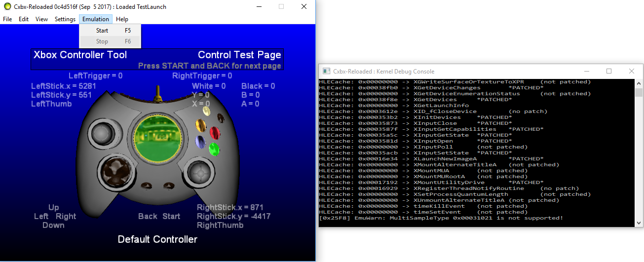Choose Stop (F6) in the Emulation menu
The width and height of the screenshot is (644, 262).
(110, 41)
